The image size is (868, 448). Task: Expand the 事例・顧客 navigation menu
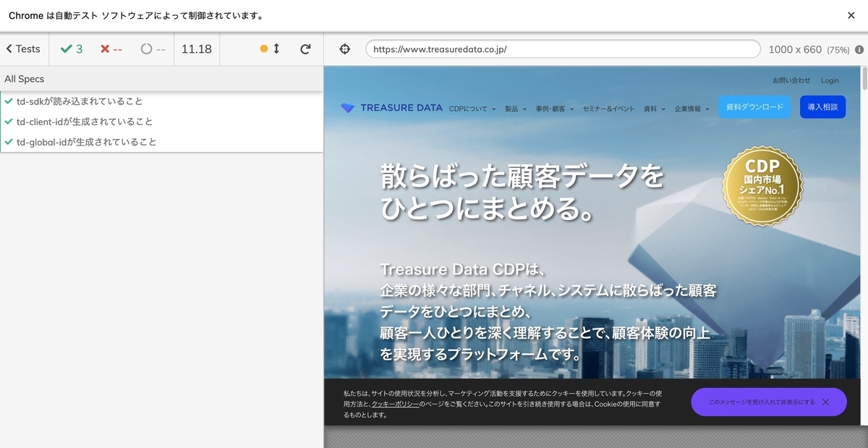click(x=554, y=109)
